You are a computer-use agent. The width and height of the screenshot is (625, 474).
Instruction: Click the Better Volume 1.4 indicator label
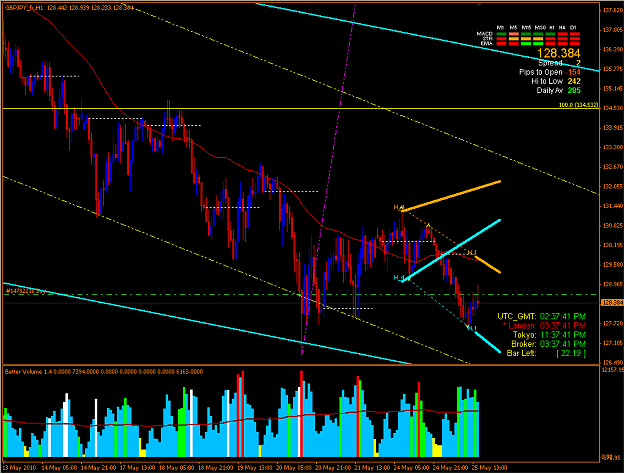point(104,372)
